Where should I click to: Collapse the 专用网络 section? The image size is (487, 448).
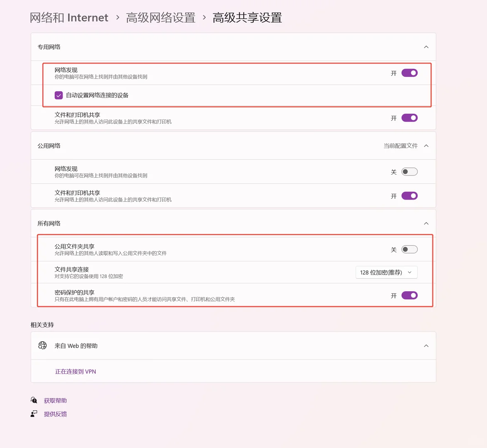click(426, 47)
